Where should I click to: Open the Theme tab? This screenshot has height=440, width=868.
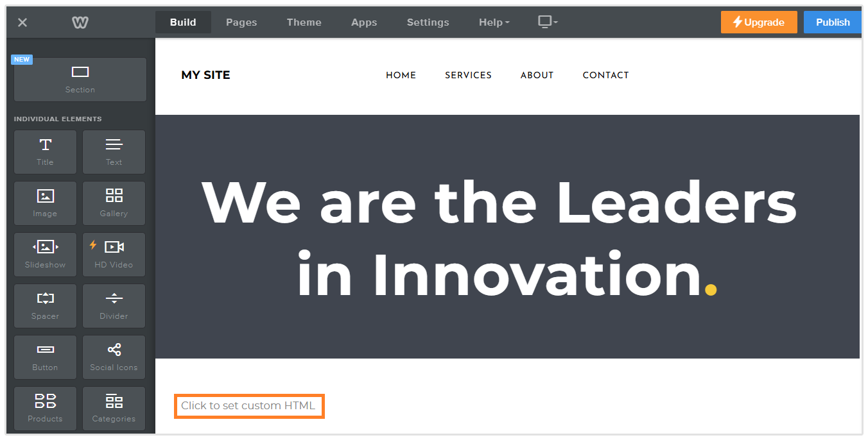pyautogui.click(x=304, y=22)
